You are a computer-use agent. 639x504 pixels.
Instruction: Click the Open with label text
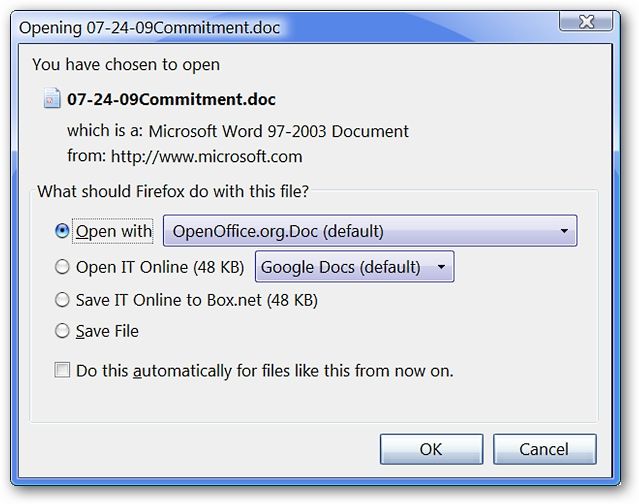point(113,231)
